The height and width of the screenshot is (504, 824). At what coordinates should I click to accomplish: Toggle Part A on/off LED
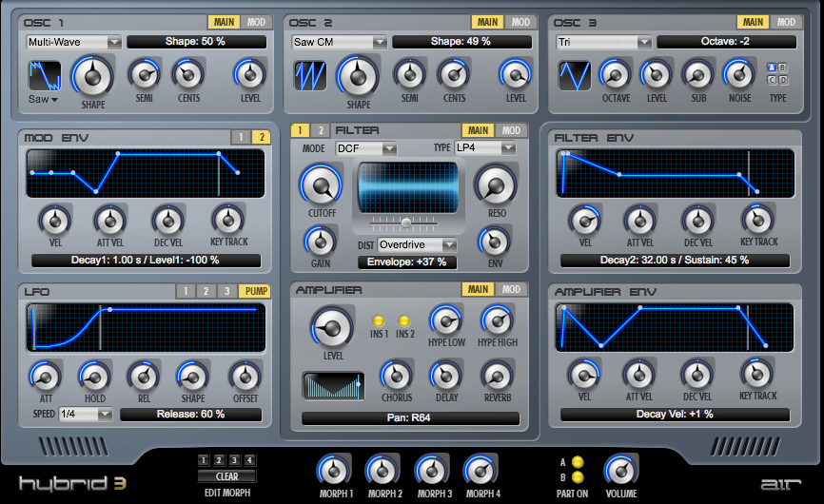tap(578, 462)
